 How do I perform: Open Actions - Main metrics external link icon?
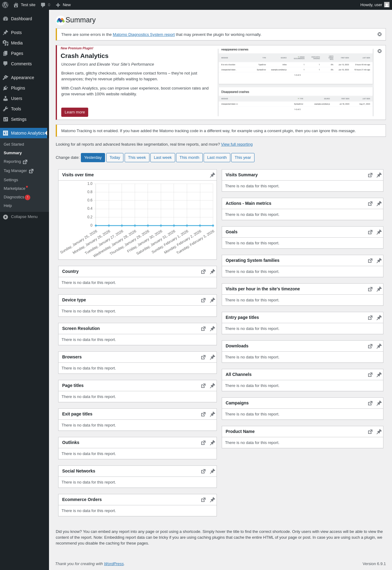(370, 204)
